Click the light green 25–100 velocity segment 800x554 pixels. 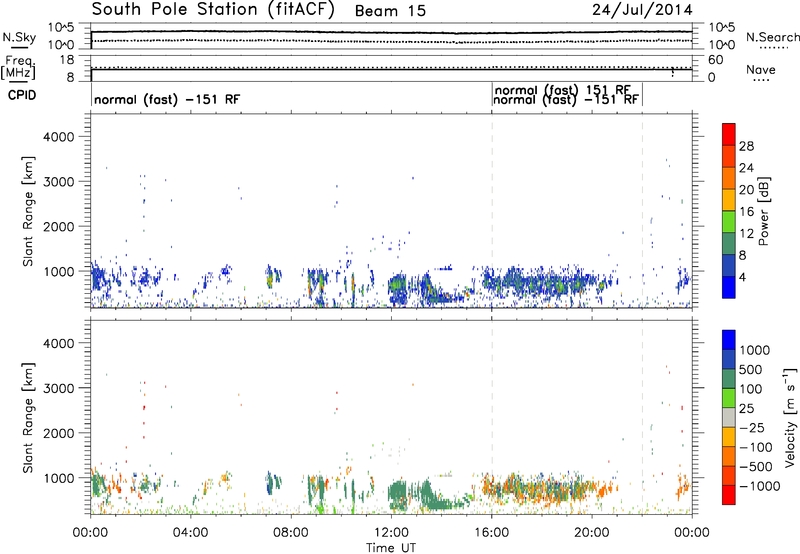[x=729, y=398]
